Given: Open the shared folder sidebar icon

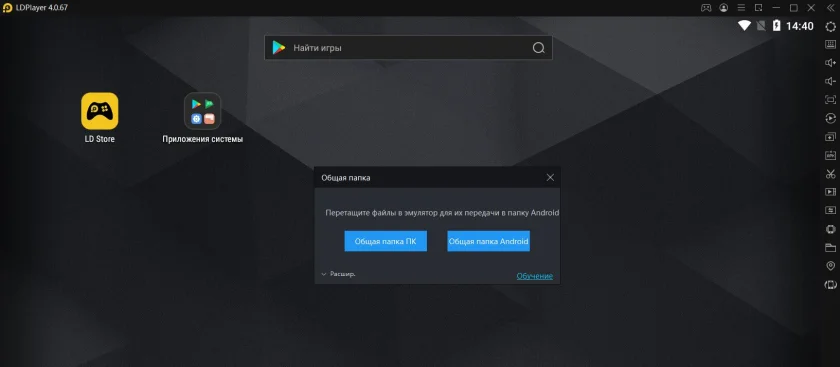Looking at the screenshot, I should tap(830, 248).
